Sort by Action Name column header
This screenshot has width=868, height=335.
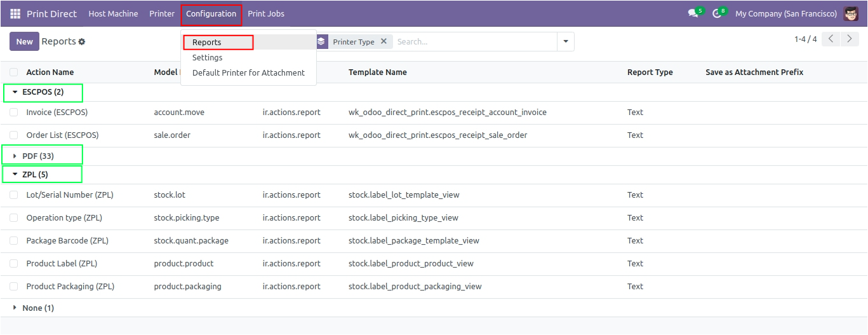pyautogui.click(x=50, y=72)
